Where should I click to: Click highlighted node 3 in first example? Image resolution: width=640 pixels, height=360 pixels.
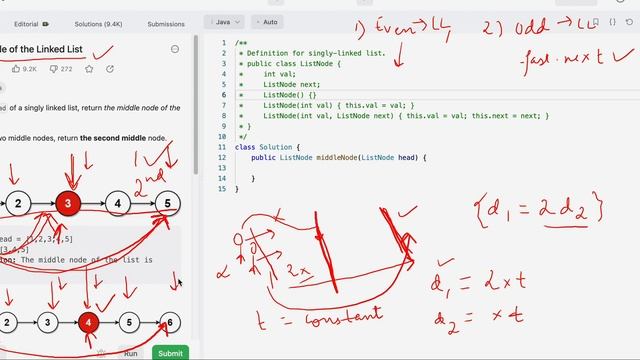point(68,203)
